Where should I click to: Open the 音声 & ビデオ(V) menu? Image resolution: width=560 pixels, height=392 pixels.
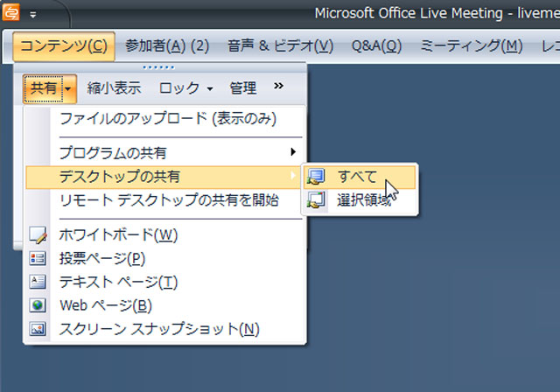click(x=280, y=46)
